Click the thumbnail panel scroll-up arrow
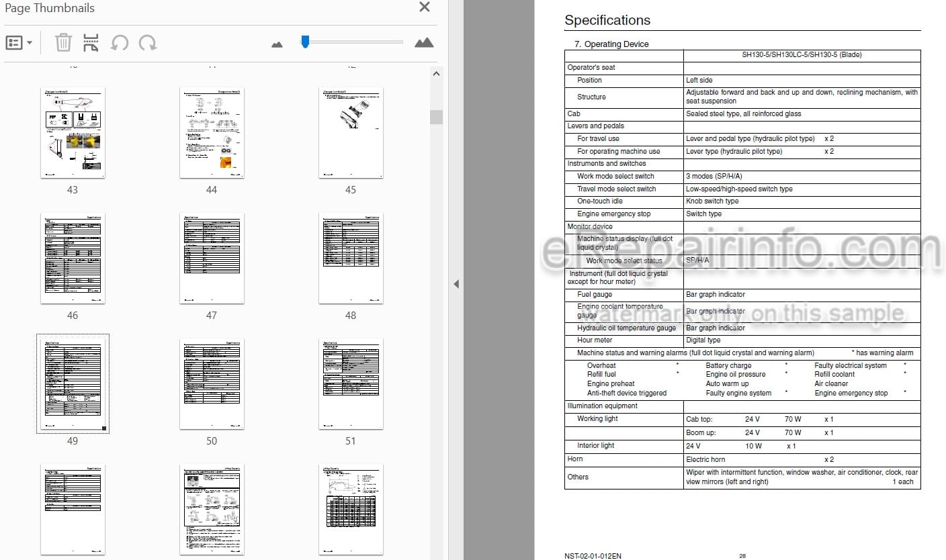 (436, 74)
